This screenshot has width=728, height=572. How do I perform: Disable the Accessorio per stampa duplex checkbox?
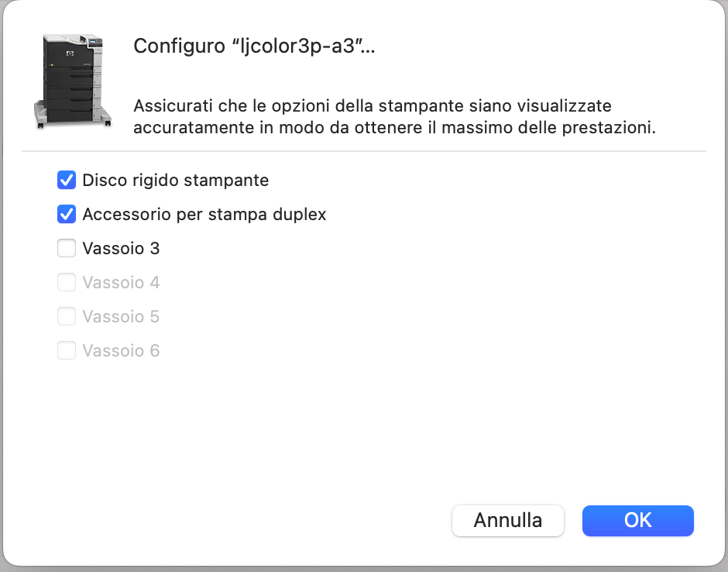[x=67, y=214]
